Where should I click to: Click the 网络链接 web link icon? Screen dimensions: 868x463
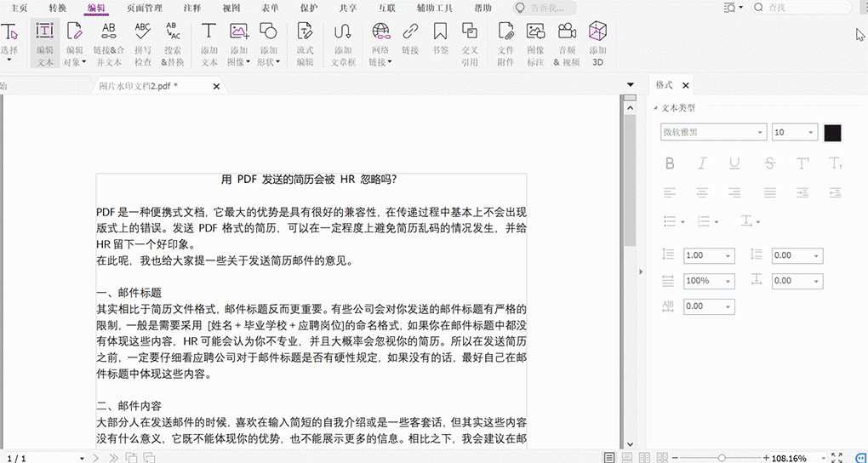click(x=380, y=32)
